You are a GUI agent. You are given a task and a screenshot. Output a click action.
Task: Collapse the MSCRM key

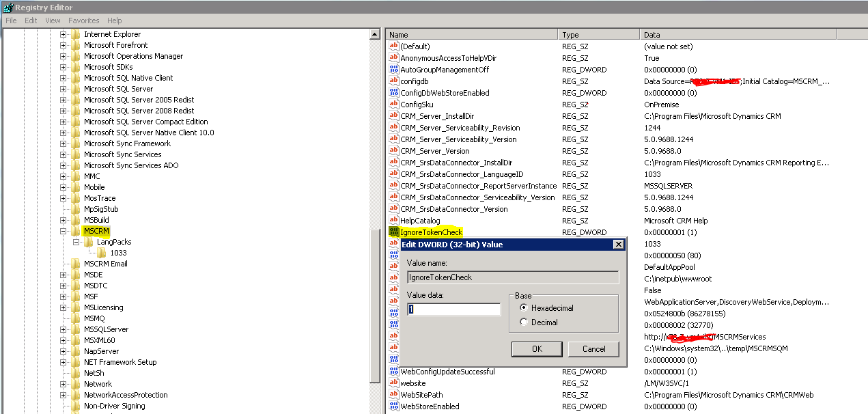[64, 231]
